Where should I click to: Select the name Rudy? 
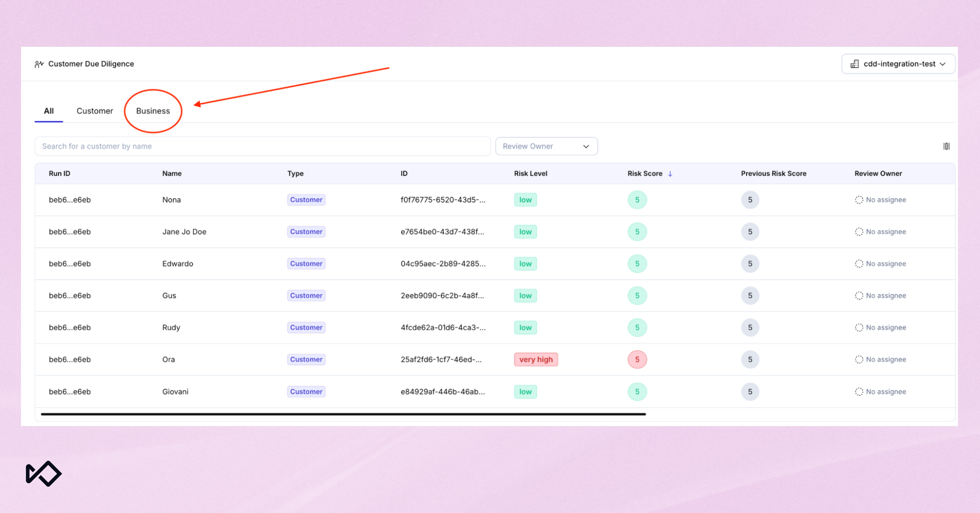pyautogui.click(x=171, y=328)
